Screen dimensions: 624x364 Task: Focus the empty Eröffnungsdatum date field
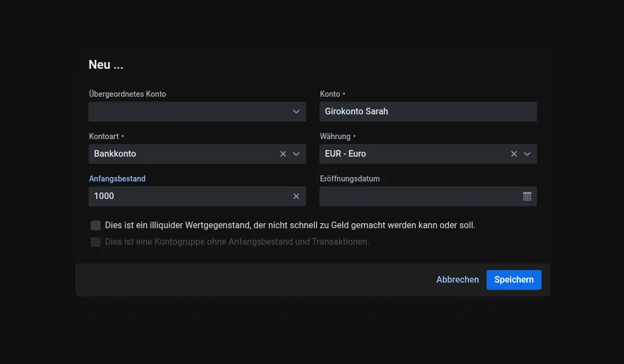(418, 196)
